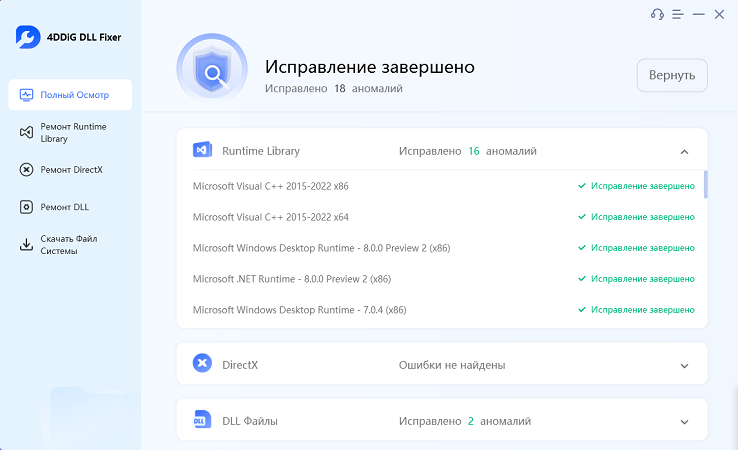Expand the DLL Файлы section chevron
The height and width of the screenshot is (450, 738).
[x=684, y=422]
